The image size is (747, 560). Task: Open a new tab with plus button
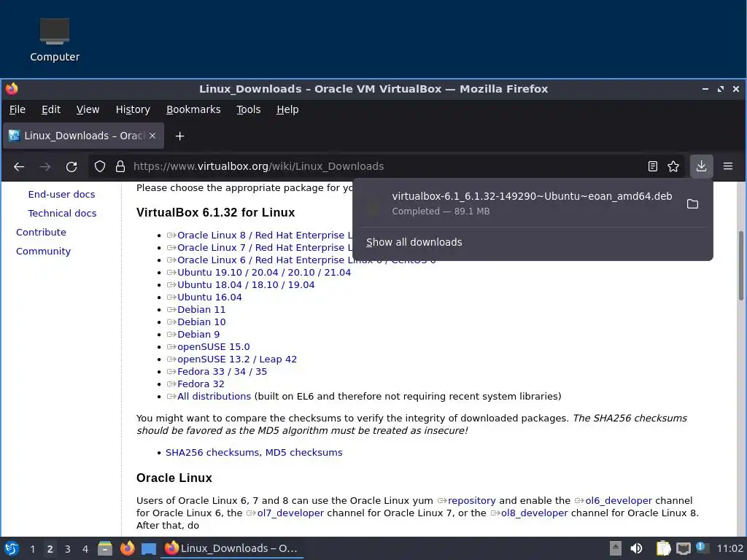(x=179, y=136)
